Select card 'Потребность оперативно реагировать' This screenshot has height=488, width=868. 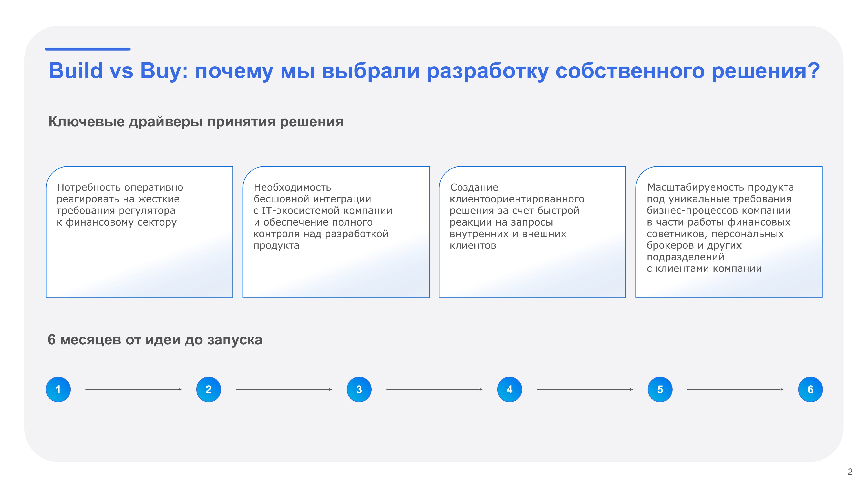[x=139, y=232]
